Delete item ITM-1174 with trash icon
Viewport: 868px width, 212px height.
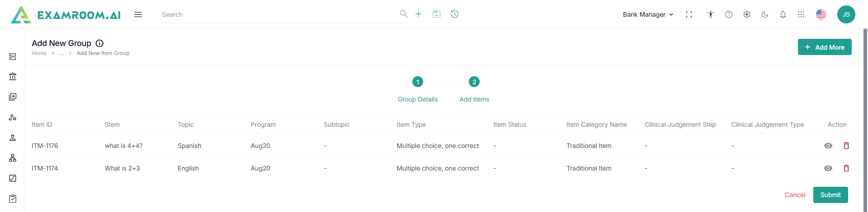[846, 168]
